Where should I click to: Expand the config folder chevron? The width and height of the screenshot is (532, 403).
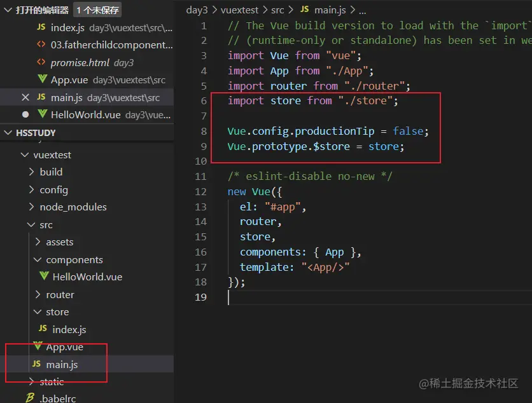point(31,189)
